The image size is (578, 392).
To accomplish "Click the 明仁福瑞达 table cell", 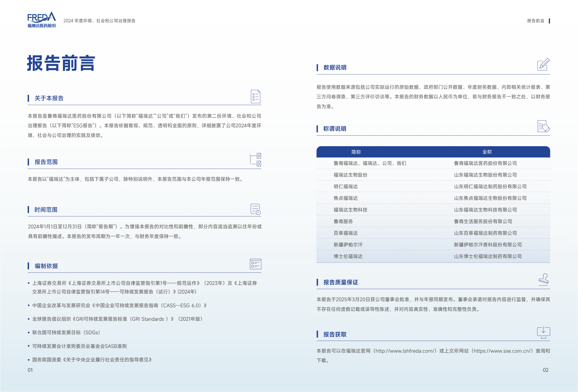I will pos(345,187).
